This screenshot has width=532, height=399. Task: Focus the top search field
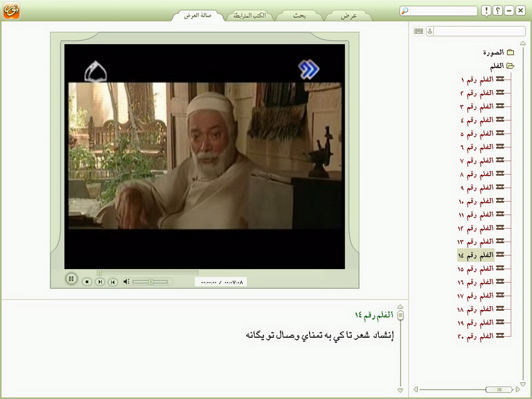(x=443, y=11)
